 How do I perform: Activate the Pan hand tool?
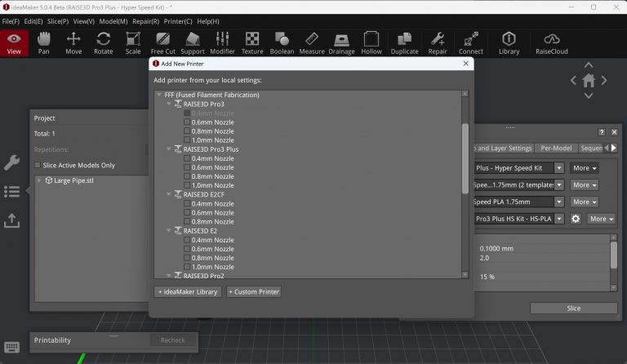click(x=43, y=43)
